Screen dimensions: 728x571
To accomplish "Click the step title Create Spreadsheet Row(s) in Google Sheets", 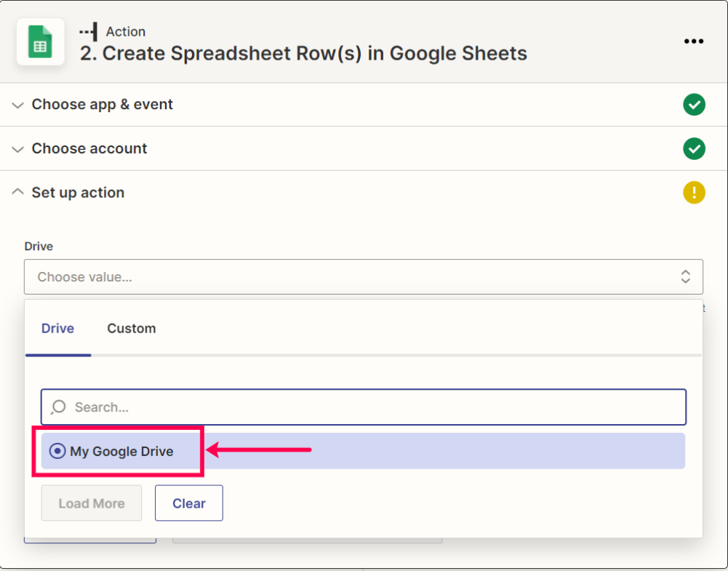I will tap(303, 53).
